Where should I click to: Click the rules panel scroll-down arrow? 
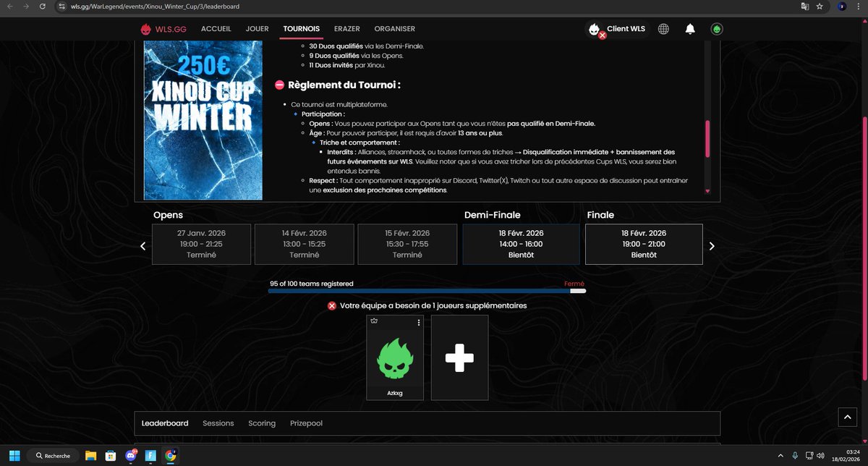pyautogui.click(x=707, y=192)
